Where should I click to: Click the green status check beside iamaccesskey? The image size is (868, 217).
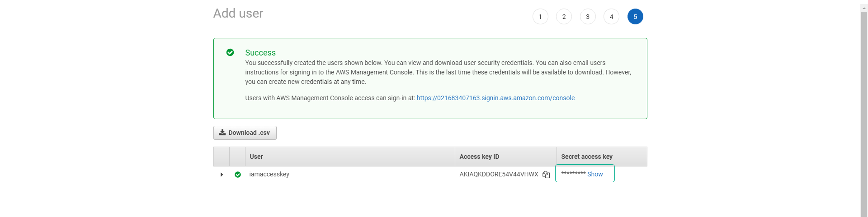(x=238, y=175)
